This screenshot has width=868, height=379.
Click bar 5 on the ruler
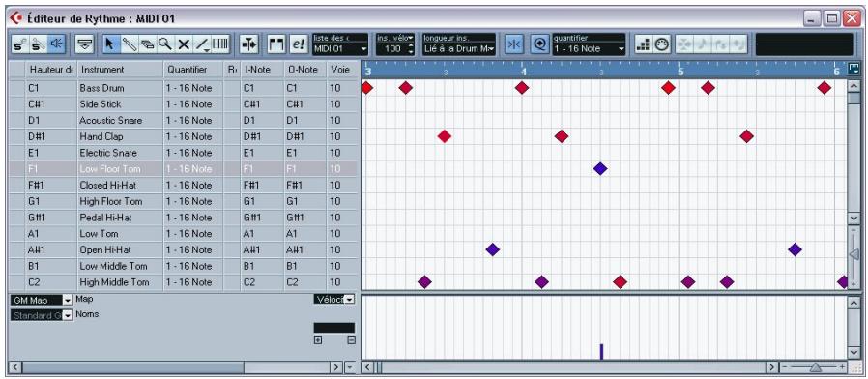point(680,72)
